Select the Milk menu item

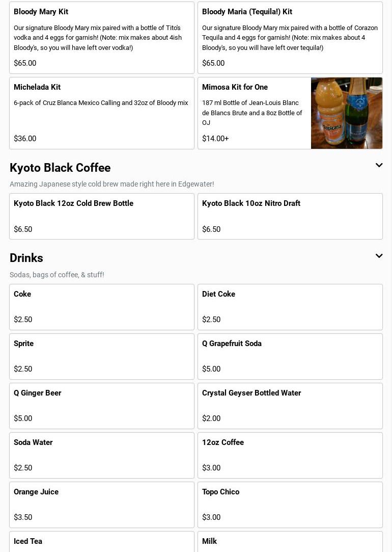(290, 542)
